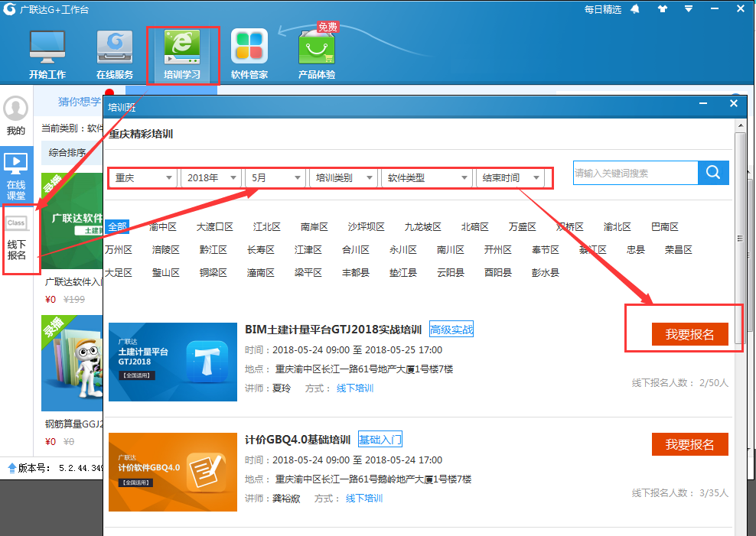Open the 计价GBQ4.0基础培训 title

[298, 440]
